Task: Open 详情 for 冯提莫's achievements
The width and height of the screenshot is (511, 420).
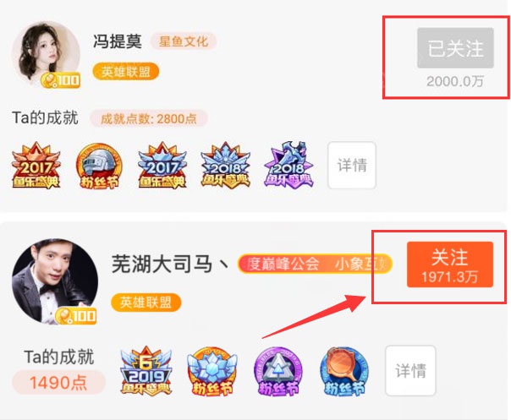Action: tap(352, 165)
